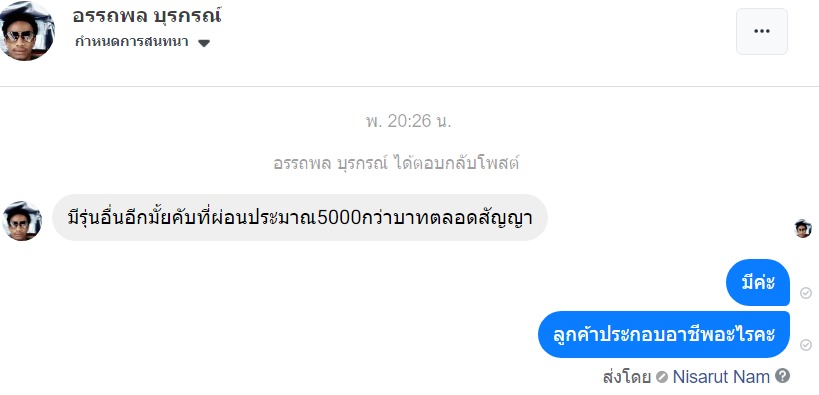The image size is (819, 395).
Task: Expand the dropdown arrow beside กำหนดการสนทนา
Action: (204, 43)
